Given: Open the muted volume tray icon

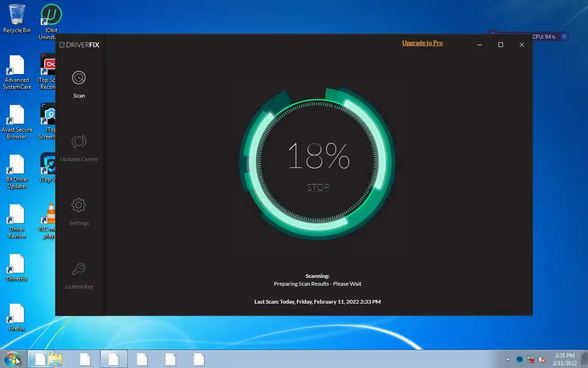Looking at the screenshot, I should coord(542,359).
